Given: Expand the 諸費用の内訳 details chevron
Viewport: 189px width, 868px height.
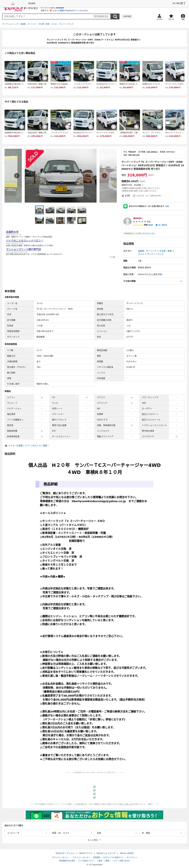Looking at the screenshot, I should pos(143,185).
